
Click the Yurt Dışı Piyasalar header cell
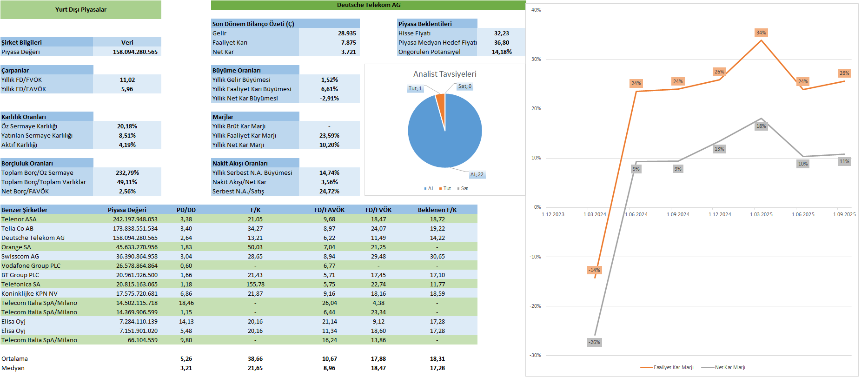pos(81,10)
